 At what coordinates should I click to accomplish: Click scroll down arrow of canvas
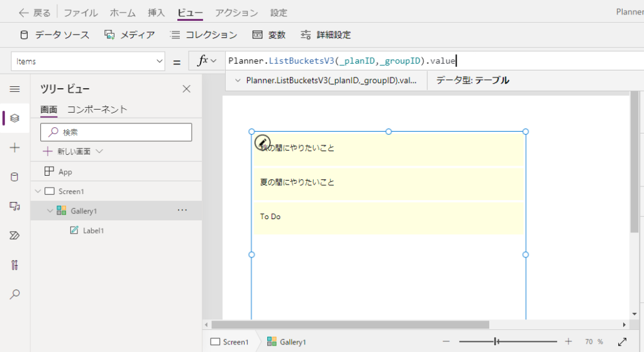tap(635, 314)
